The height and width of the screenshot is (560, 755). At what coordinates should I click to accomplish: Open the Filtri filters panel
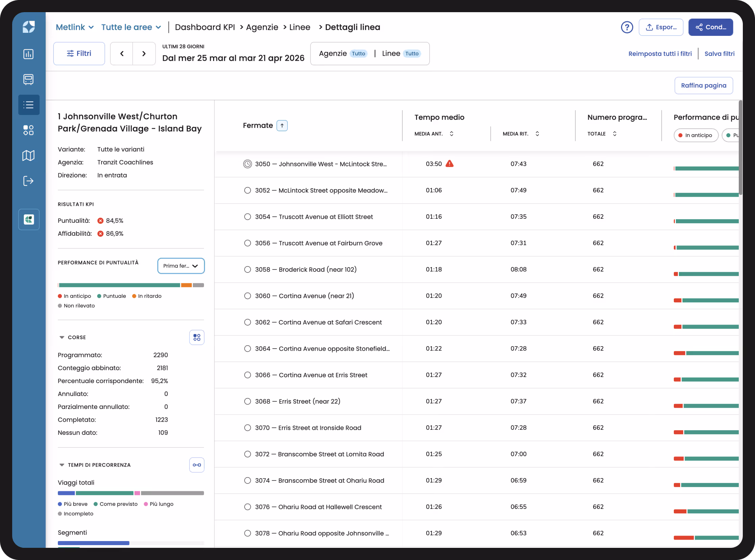click(79, 53)
